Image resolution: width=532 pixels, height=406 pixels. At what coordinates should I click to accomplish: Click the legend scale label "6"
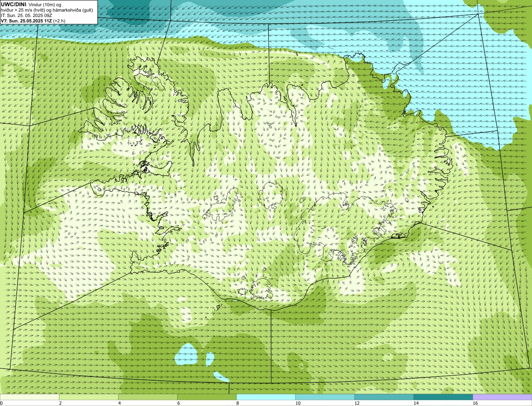coord(179,403)
